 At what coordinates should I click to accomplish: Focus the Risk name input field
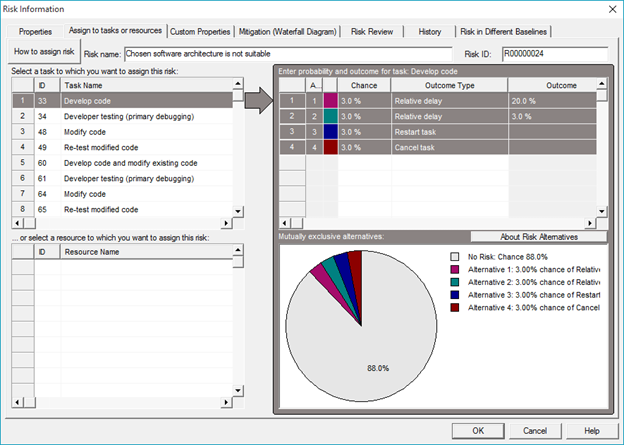click(x=288, y=54)
